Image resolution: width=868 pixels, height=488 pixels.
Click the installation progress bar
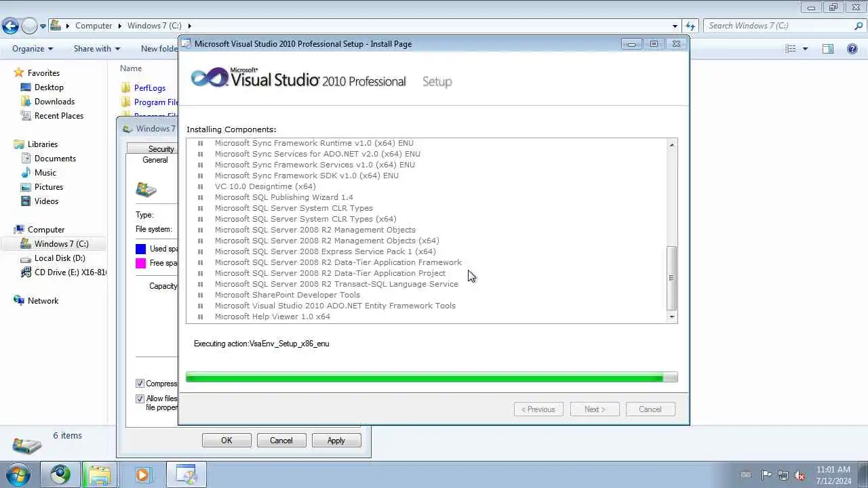(x=432, y=378)
